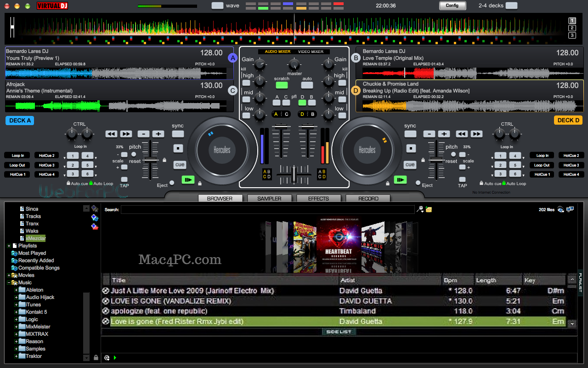Screen dimensions: 588x368
Task: Nudge deck A pitch up with plus button
Action: [x=158, y=134]
